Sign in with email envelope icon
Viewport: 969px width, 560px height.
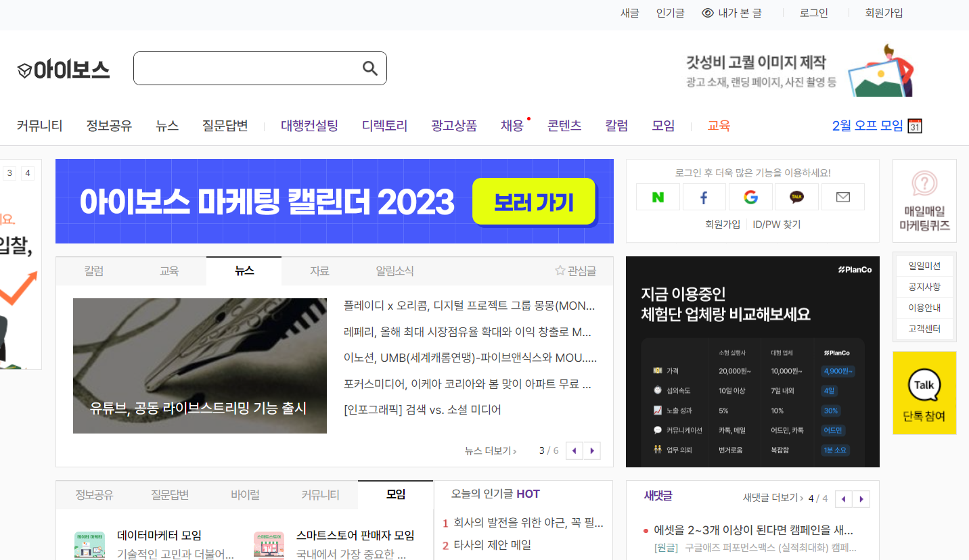coord(843,197)
